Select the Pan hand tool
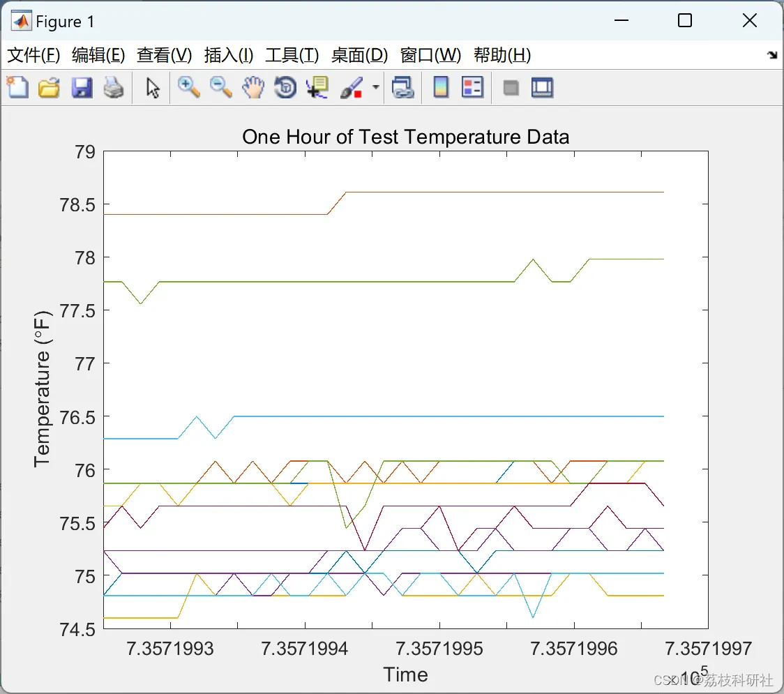 pyautogui.click(x=253, y=87)
